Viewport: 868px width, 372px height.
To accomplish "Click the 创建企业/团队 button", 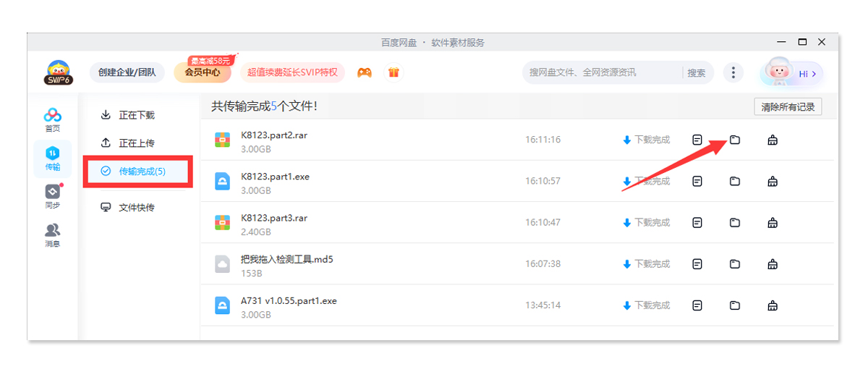I will [x=127, y=72].
